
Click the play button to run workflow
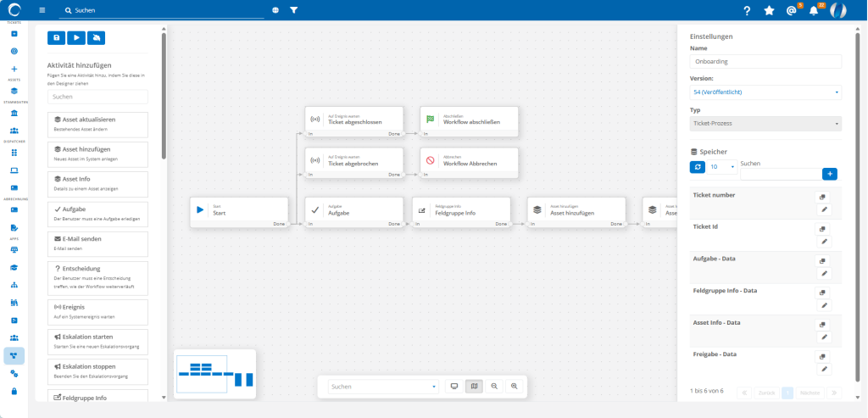coord(76,38)
